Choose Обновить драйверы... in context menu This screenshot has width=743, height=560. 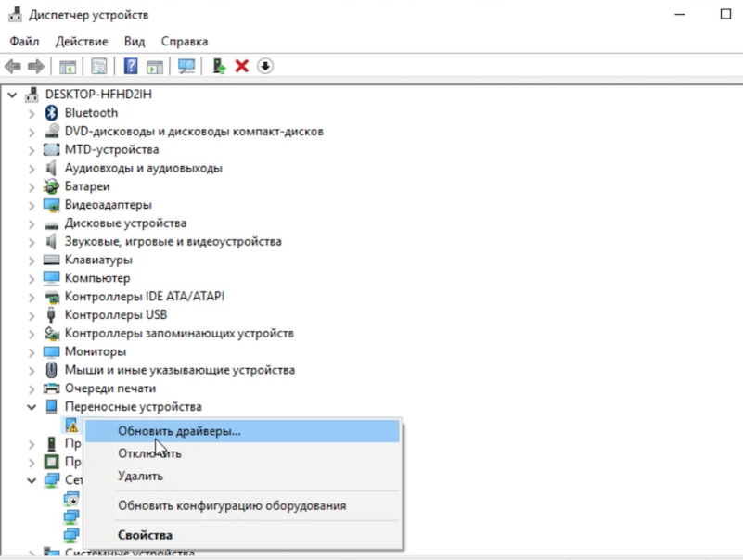pyautogui.click(x=242, y=431)
